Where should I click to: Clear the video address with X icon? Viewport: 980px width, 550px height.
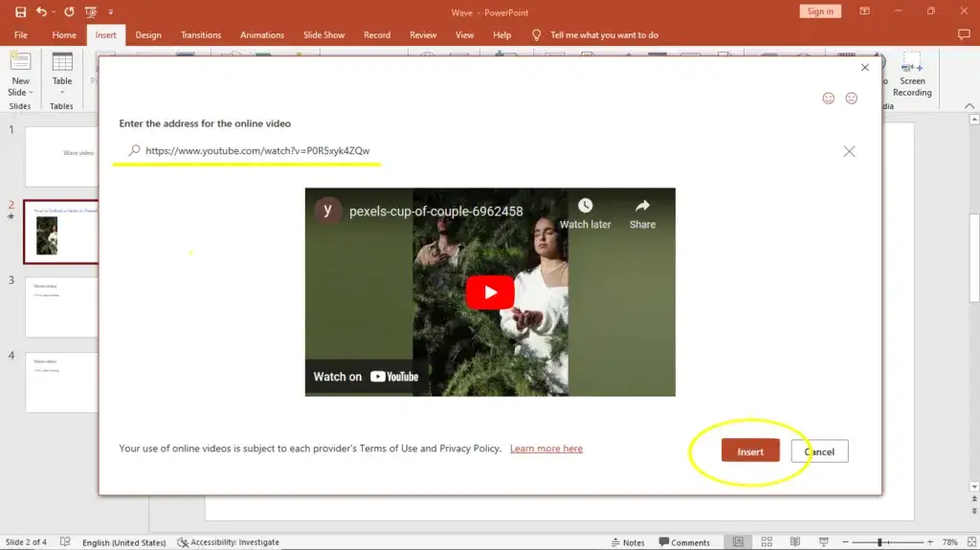tap(849, 151)
